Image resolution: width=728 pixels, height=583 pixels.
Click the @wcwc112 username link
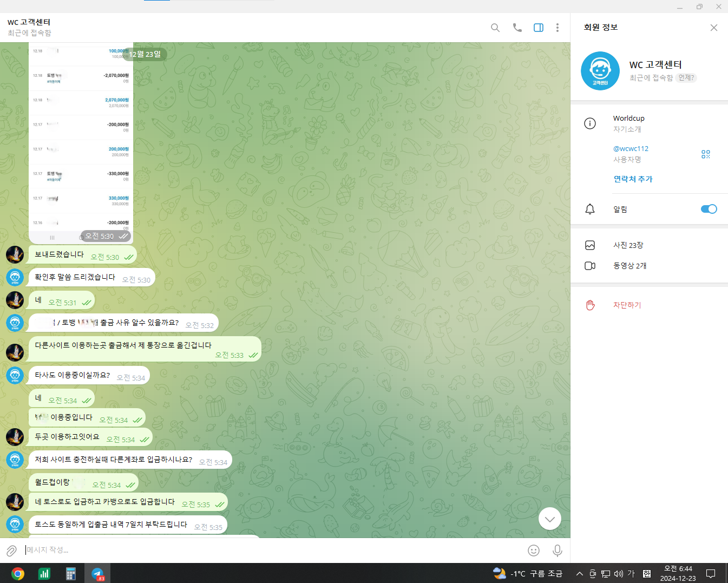coord(630,148)
